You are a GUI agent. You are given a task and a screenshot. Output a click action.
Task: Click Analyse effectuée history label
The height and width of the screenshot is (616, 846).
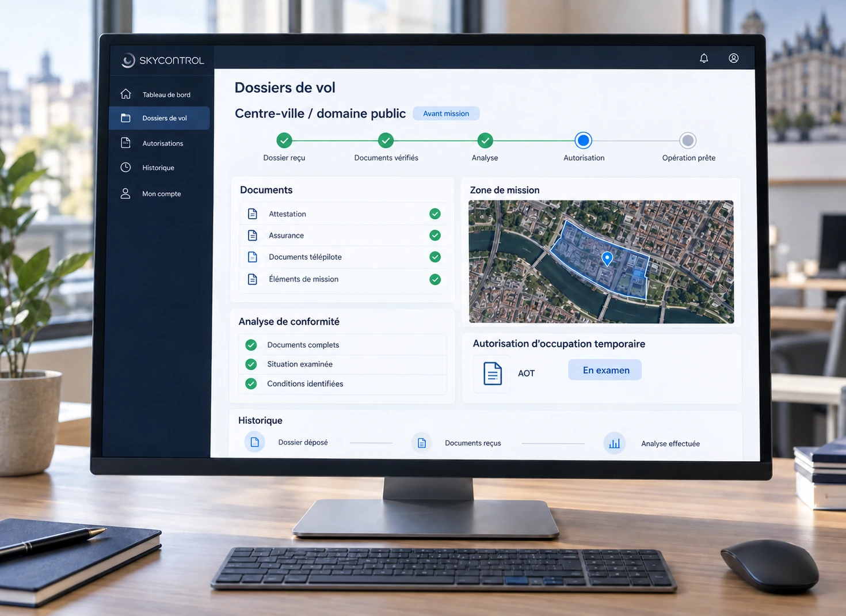(x=670, y=444)
